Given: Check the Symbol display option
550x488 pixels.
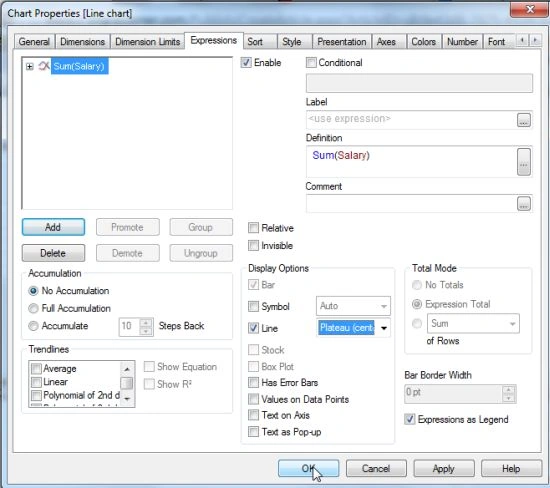Looking at the screenshot, I should pos(253,306).
